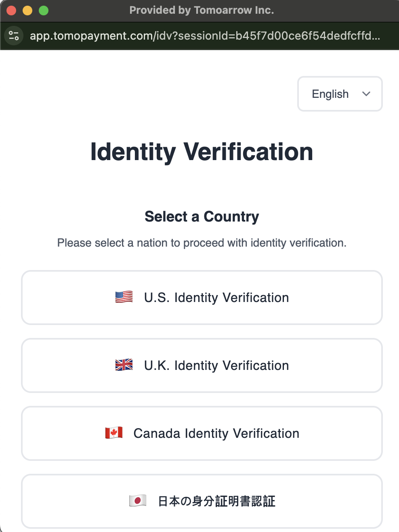
Task: Click the site settings icon in address bar
Action: 14,36
